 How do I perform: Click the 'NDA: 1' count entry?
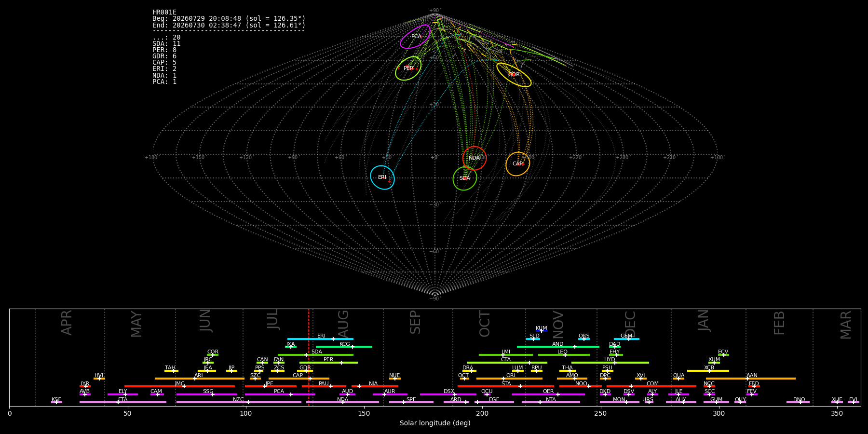[164, 76]
